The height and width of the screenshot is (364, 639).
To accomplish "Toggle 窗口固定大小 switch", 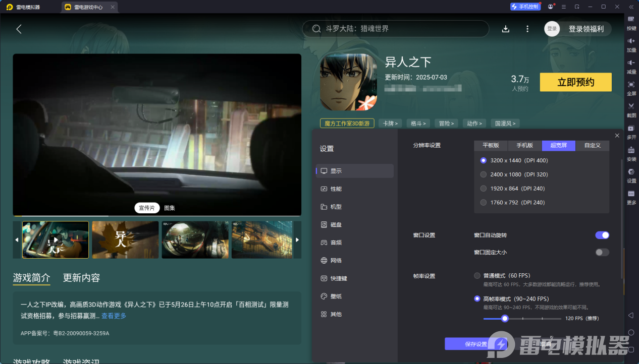I will point(602,252).
